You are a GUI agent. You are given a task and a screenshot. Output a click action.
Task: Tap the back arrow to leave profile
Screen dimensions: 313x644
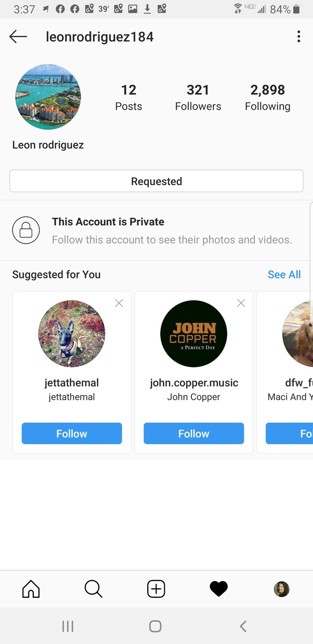point(18,36)
